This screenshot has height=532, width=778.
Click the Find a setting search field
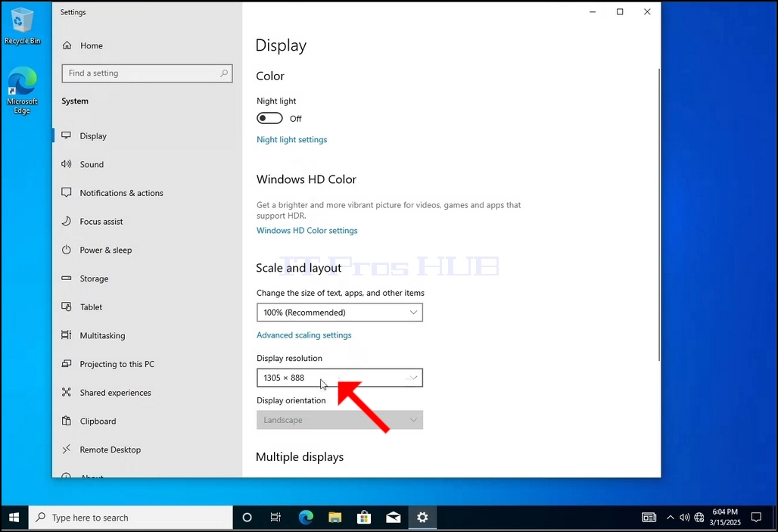(x=147, y=73)
